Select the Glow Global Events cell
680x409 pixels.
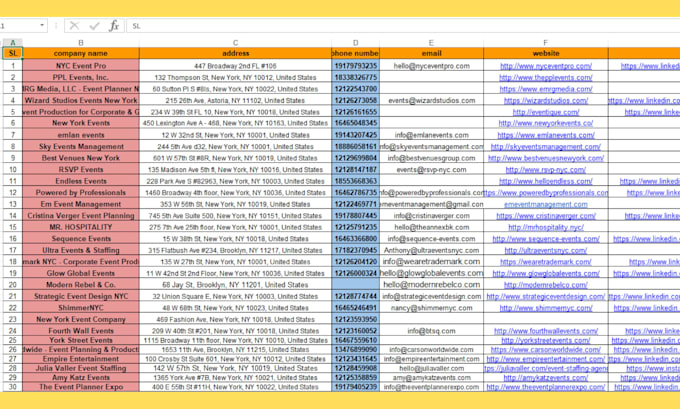81,273
